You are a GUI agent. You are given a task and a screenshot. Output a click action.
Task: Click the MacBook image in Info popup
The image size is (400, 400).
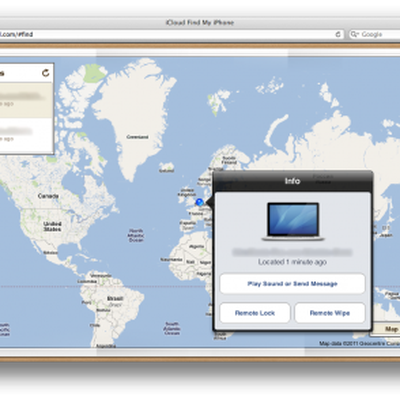pyautogui.click(x=293, y=222)
